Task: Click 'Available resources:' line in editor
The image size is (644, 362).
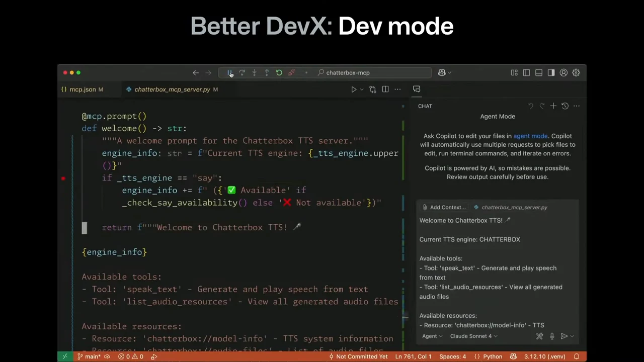Action: [x=131, y=327]
